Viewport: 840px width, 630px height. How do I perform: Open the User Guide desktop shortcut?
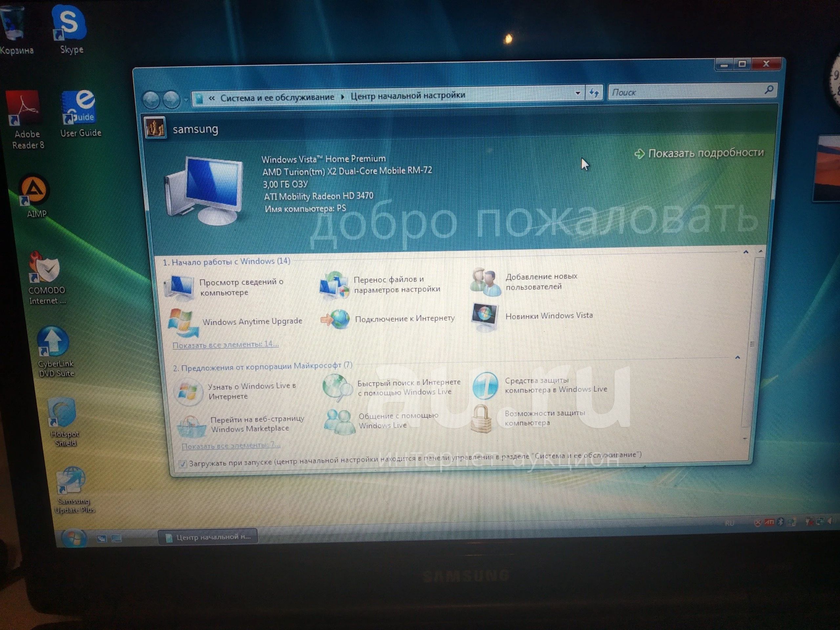(x=80, y=113)
